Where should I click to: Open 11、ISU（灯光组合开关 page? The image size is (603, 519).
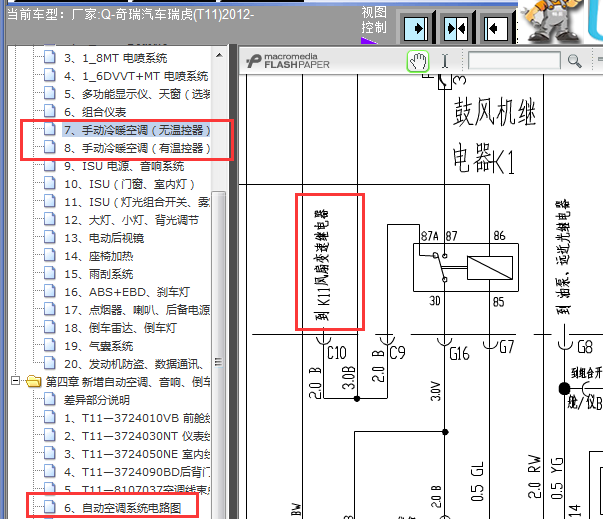137,202
